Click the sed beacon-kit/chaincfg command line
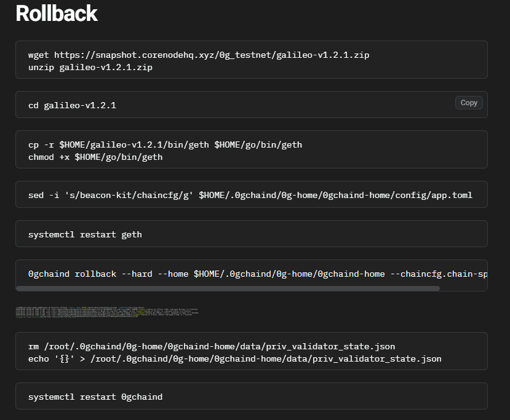 point(250,195)
